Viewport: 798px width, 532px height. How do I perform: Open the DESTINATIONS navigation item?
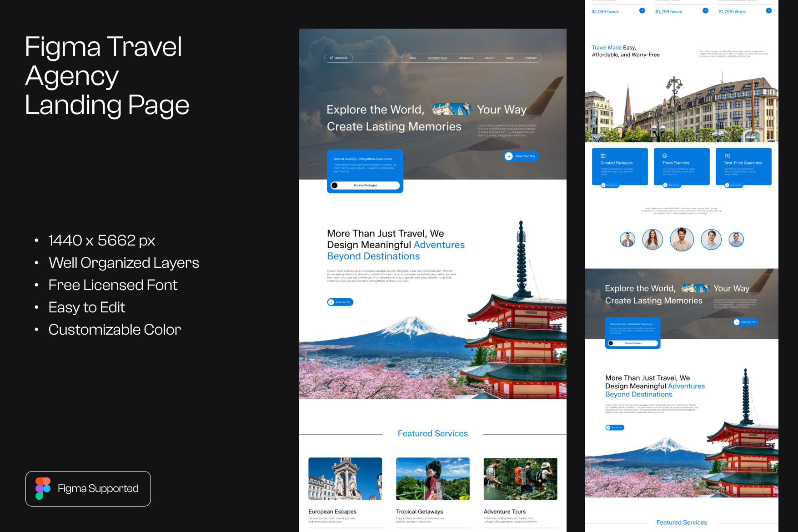(437, 58)
